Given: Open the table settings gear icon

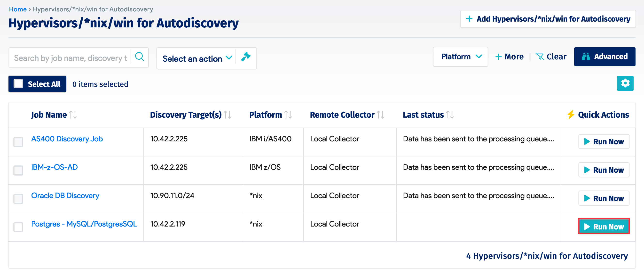Looking at the screenshot, I should point(625,83).
